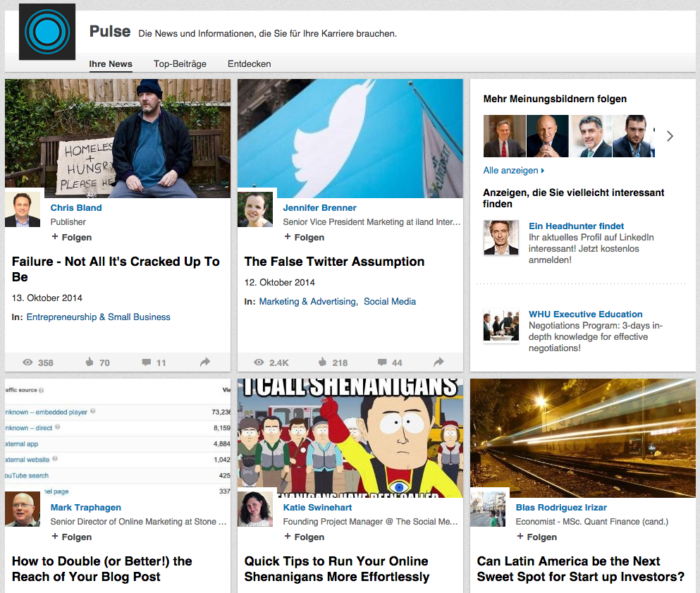Share the Jennifer Brenner article via arrow
The width and height of the screenshot is (700, 593).
click(x=439, y=362)
